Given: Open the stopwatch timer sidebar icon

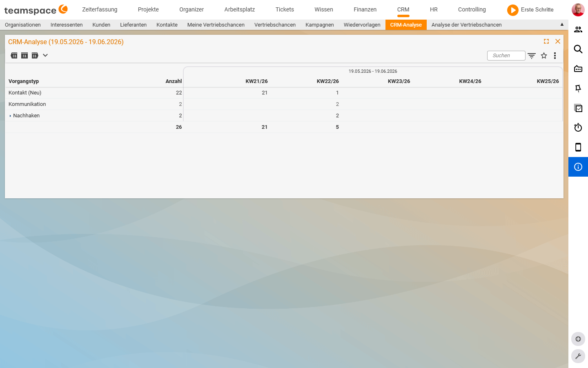Looking at the screenshot, I should (578, 128).
